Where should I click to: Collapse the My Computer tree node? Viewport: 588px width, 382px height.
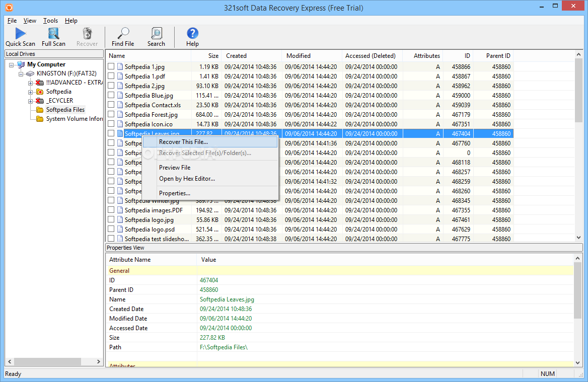point(11,65)
